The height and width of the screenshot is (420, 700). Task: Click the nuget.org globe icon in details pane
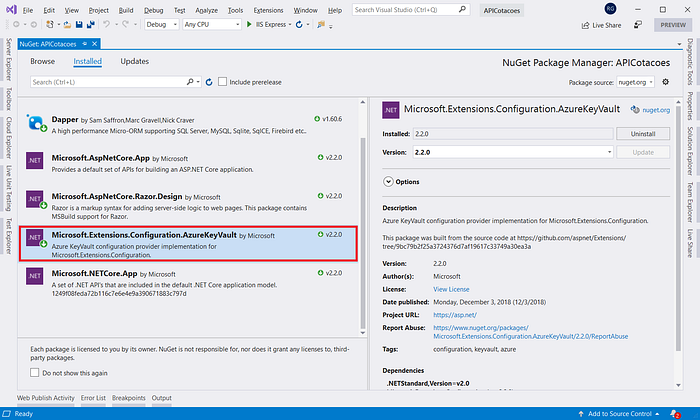pyautogui.click(x=635, y=110)
